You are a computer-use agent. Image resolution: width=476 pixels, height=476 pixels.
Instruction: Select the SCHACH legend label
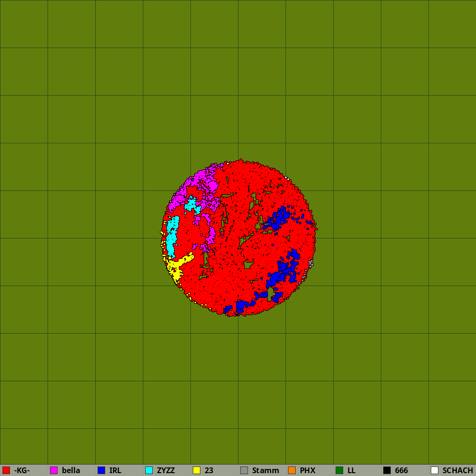tap(458, 470)
